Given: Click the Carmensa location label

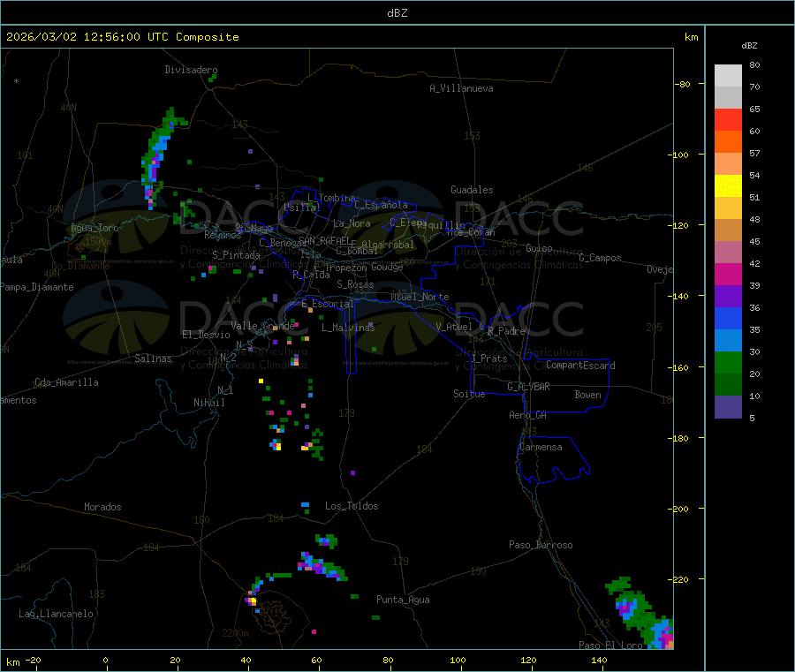Looking at the screenshot, I should coord(541,447).
